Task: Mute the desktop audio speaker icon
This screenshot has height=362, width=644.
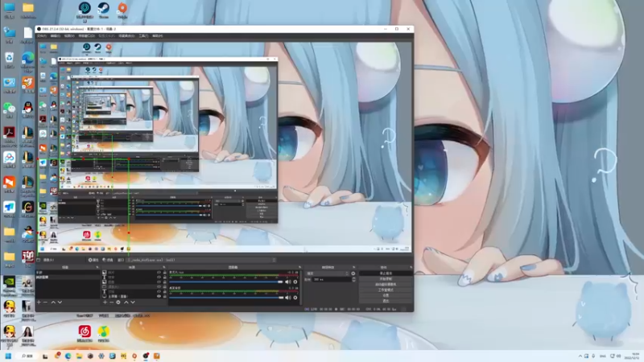Action: pos(288,298)
